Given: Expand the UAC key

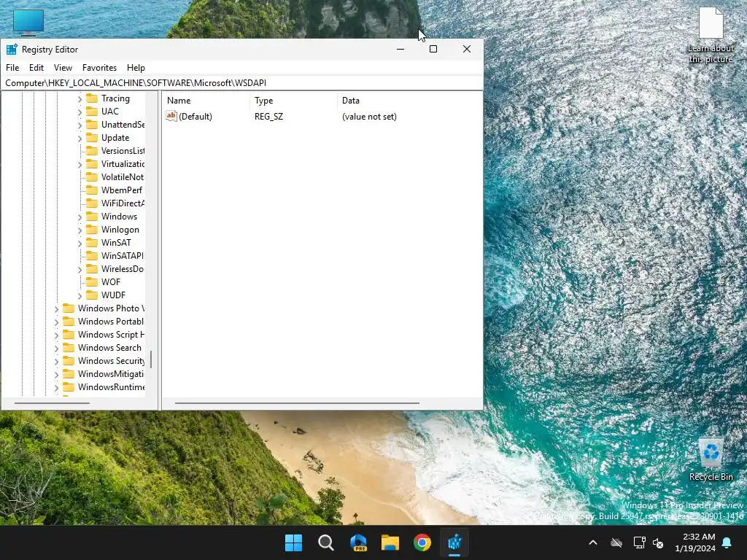Looking at the screenshot, I should pos(80,112).
